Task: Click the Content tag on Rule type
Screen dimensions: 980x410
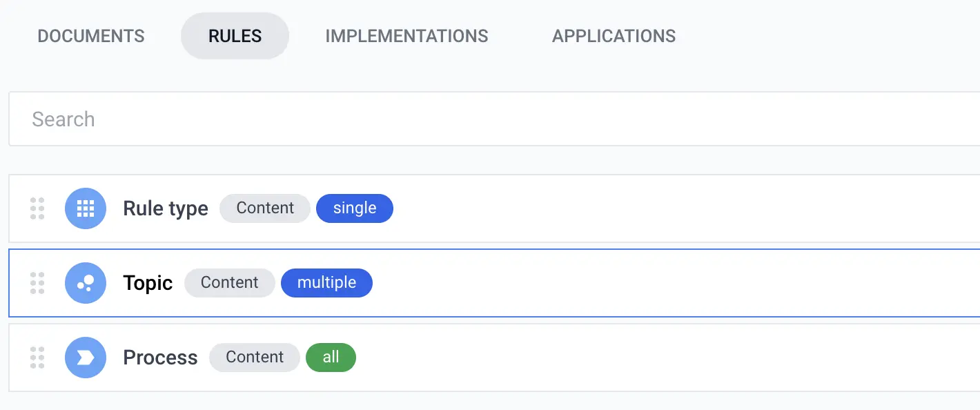Action: pyautogui.click(x=265, y=208)
